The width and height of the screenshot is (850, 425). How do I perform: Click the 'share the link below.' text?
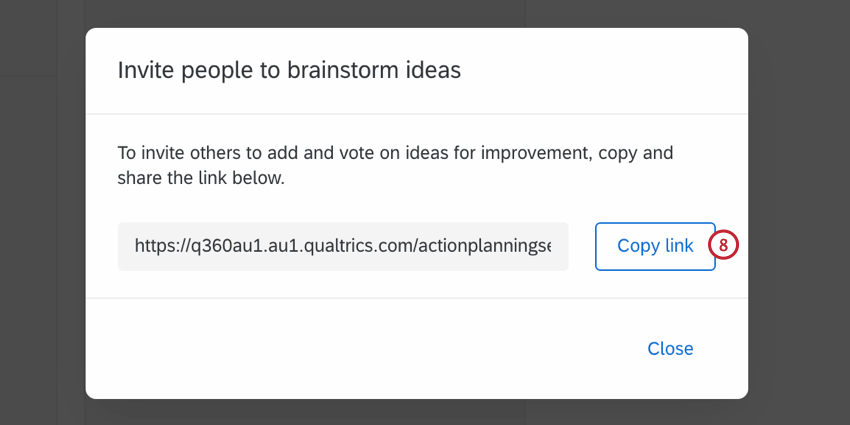tap(201, 178)
